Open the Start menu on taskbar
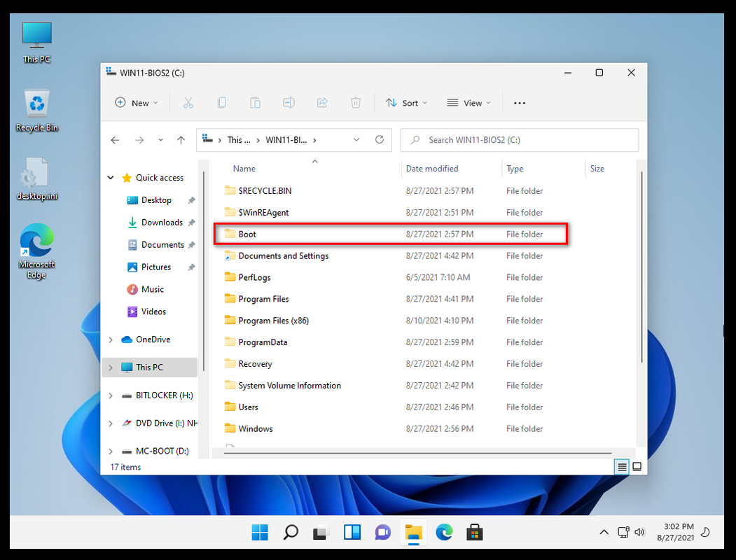 pos(260,532)
